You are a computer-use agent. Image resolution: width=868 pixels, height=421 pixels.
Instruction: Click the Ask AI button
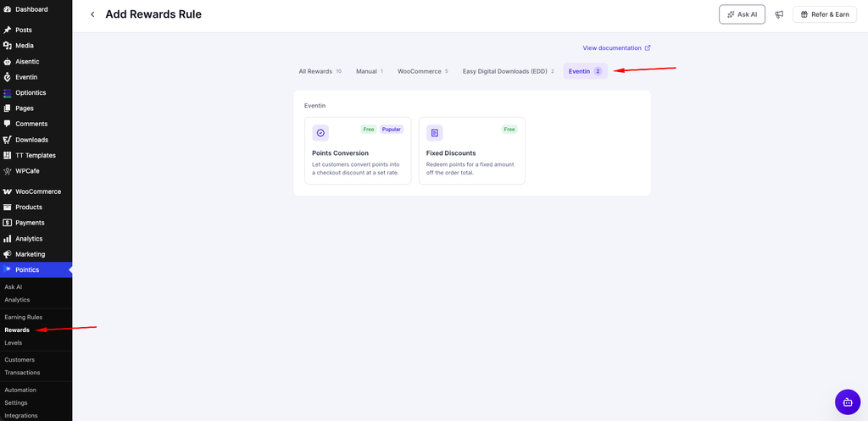click(742, 14)
